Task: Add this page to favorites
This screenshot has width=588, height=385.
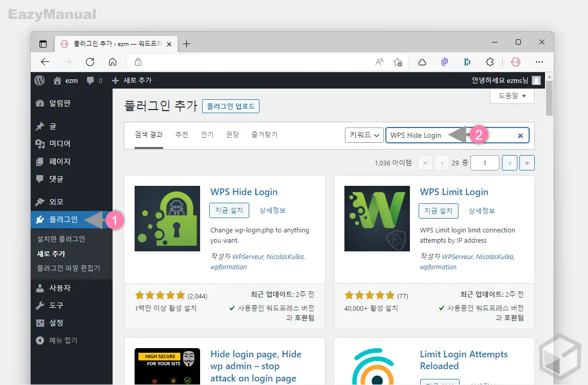Action: click(x=398, y=62)
